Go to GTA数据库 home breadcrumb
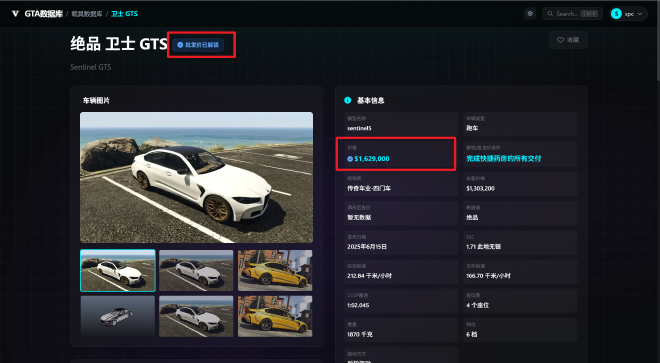The height and width of the screenshot is (363, 660). coord(43,14)
